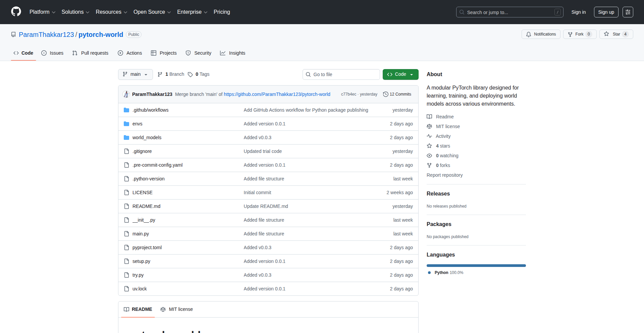Open the world_models folder link

[147, 137]
